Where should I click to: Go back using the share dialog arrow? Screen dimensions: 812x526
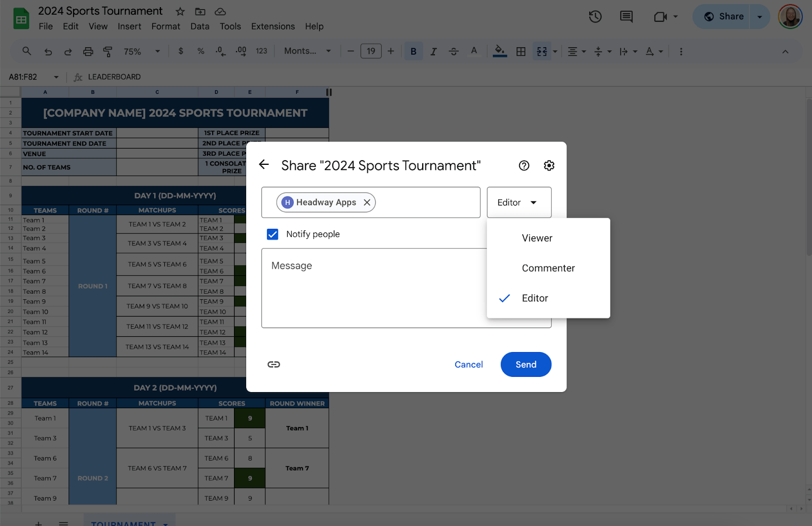[264, 165]
